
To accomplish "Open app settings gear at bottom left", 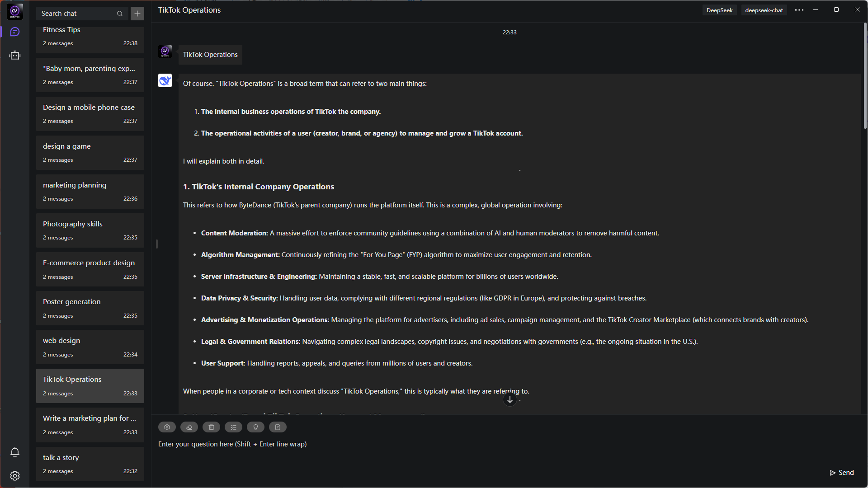I will 15,476.
